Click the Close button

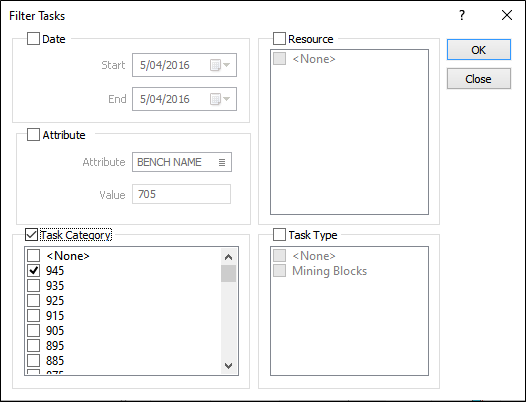pyautogui.click(x=479, y=79)
